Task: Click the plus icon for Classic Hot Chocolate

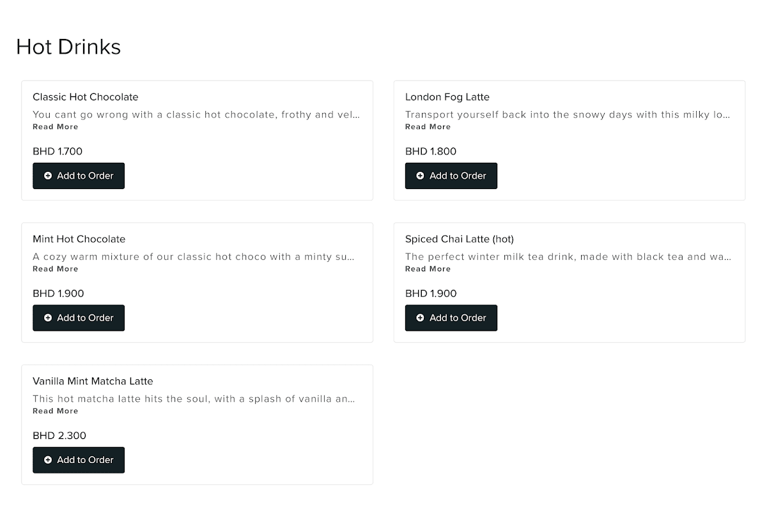Action: pyautogui.click(x=48, y=176)
